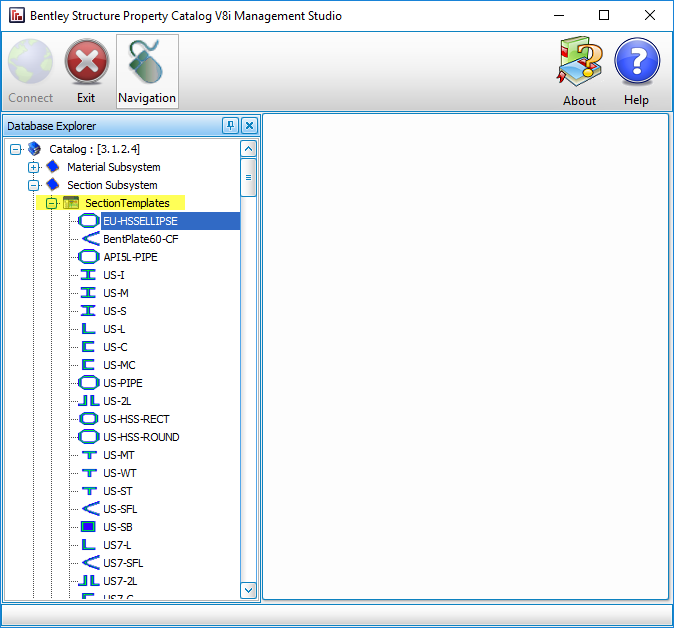Click Material Subsystem diamond icon
This screenshot has width=674, height=628.
pyautogui.click(x=53, y=166)
